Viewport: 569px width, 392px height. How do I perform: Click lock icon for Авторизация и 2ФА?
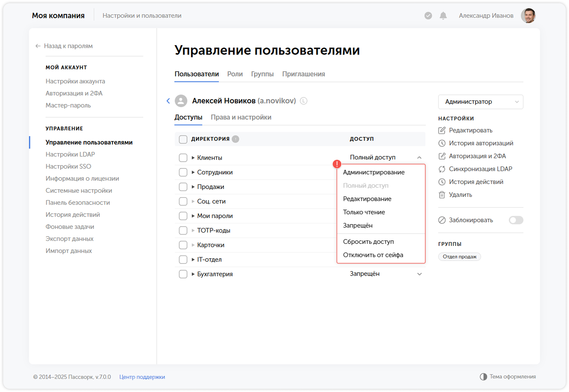click(x=442, y=156)
